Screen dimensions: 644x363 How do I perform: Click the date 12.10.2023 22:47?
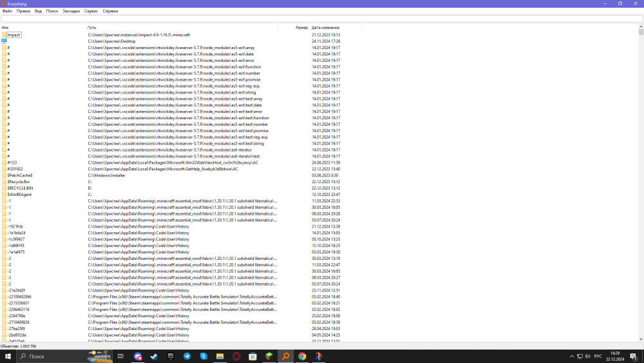click(x=326, y=195)
